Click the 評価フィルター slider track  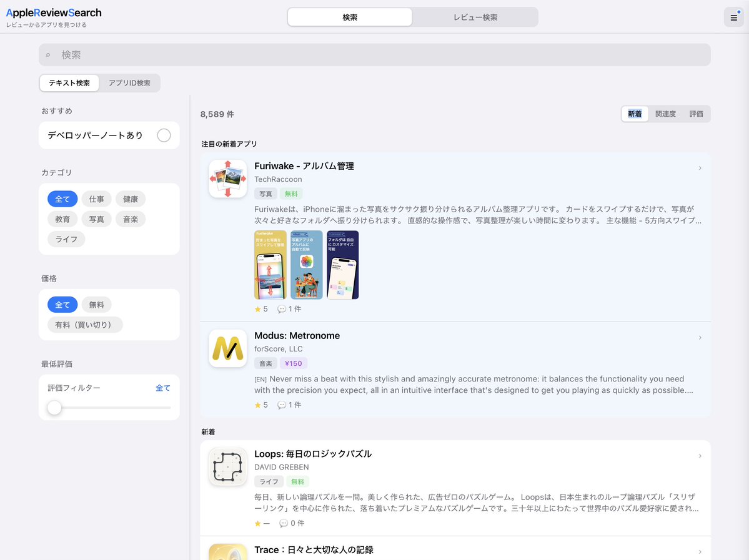click(109, 408)
